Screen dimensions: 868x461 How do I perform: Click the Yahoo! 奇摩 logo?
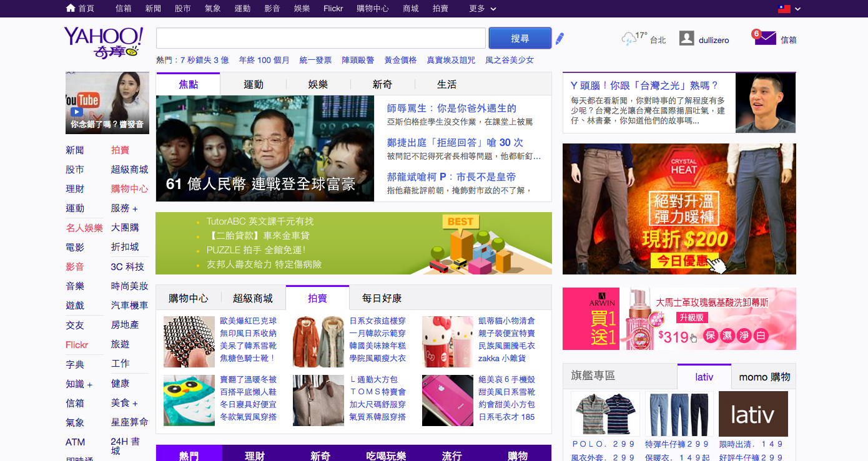click(104, 42)
